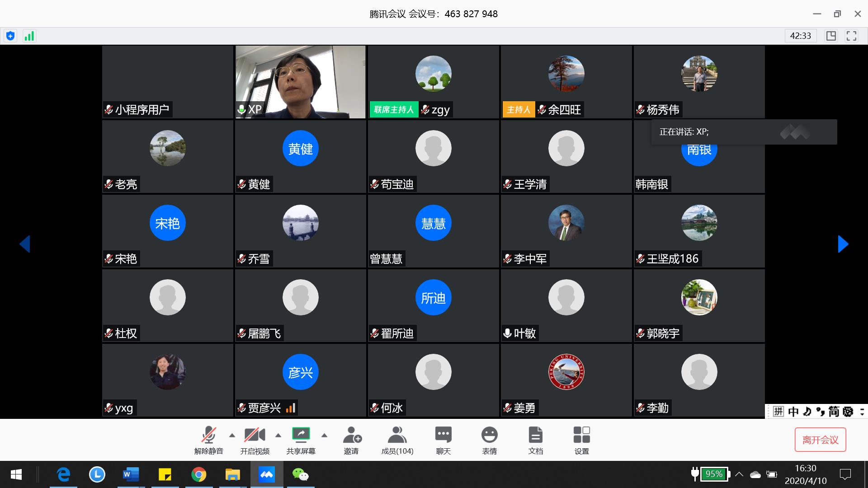Click the blue 黄健 avatar circle

[300, 148]
